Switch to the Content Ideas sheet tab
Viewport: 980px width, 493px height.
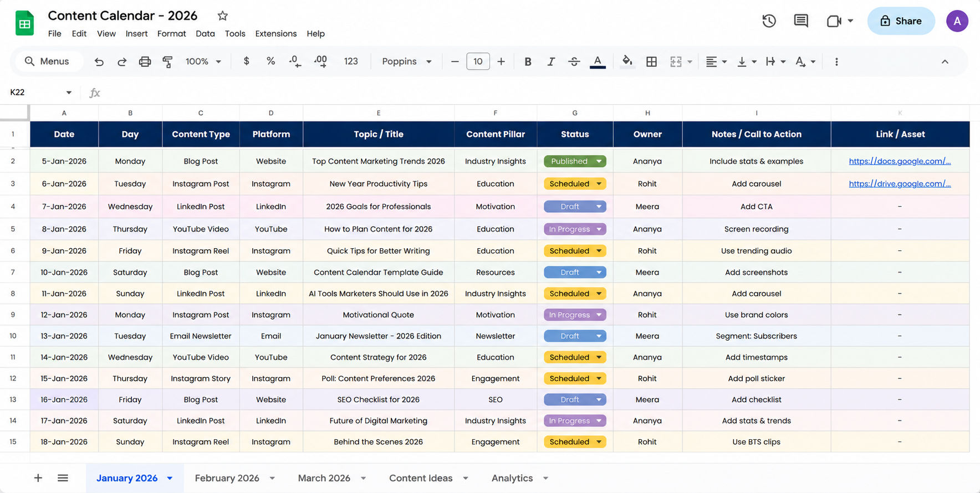point(421,478)
